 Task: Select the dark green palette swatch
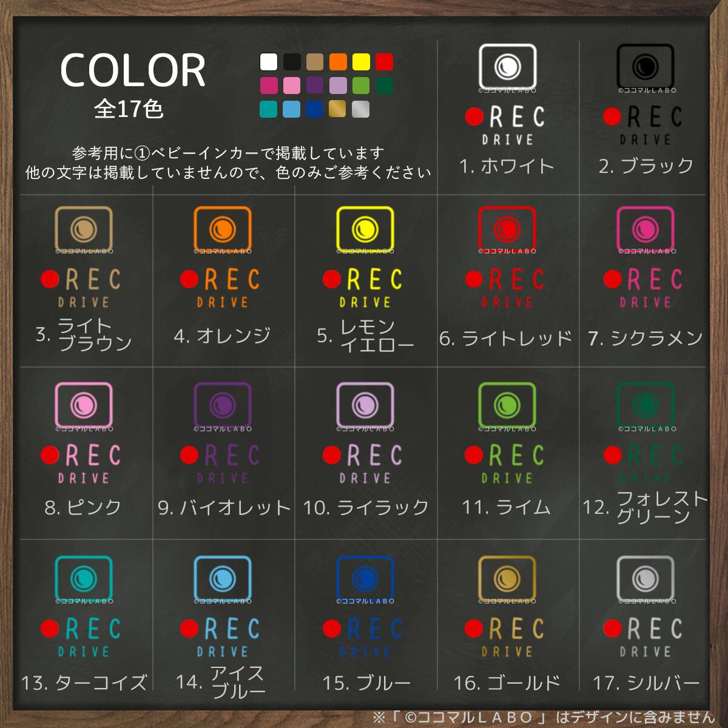point(384,86)
